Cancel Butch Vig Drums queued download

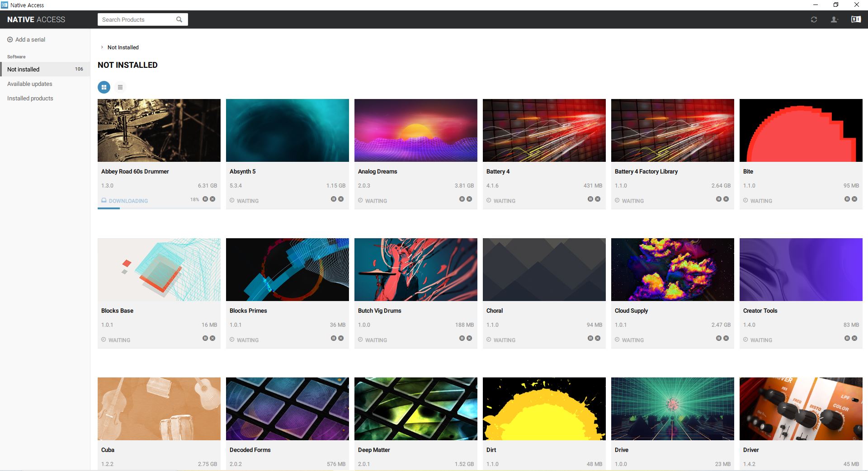pos(469,338)
